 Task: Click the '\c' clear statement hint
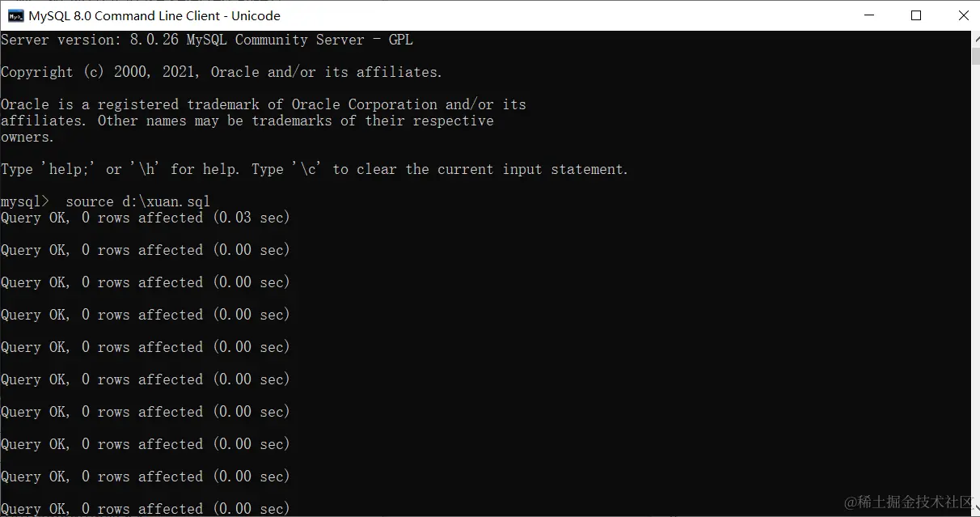307,169
